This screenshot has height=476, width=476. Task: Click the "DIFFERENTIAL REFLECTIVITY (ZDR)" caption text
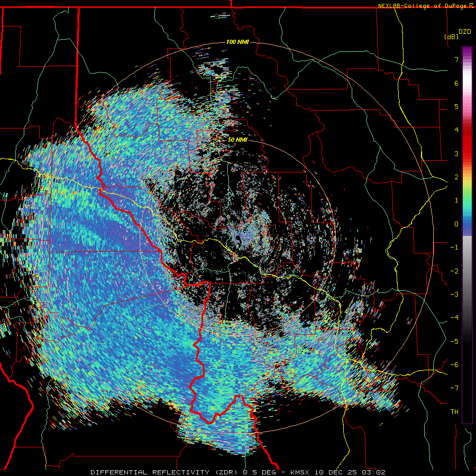[x=165, y=472]
